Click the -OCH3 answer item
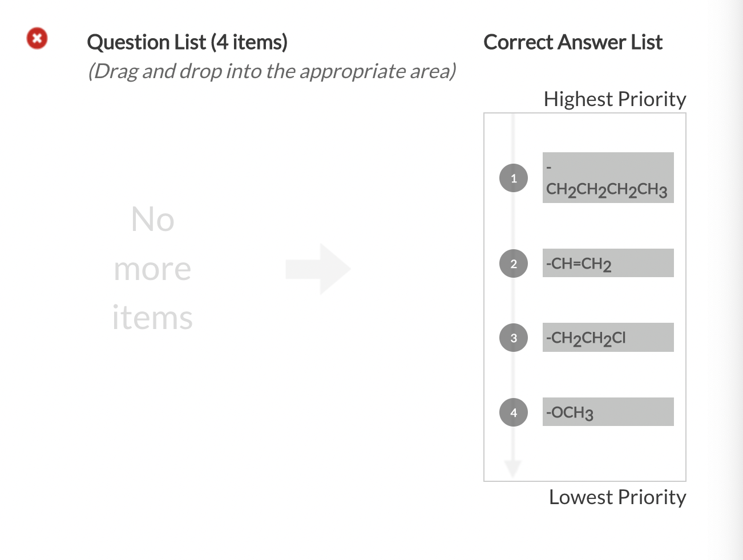The image size is (743, 560). coord(608,412)
